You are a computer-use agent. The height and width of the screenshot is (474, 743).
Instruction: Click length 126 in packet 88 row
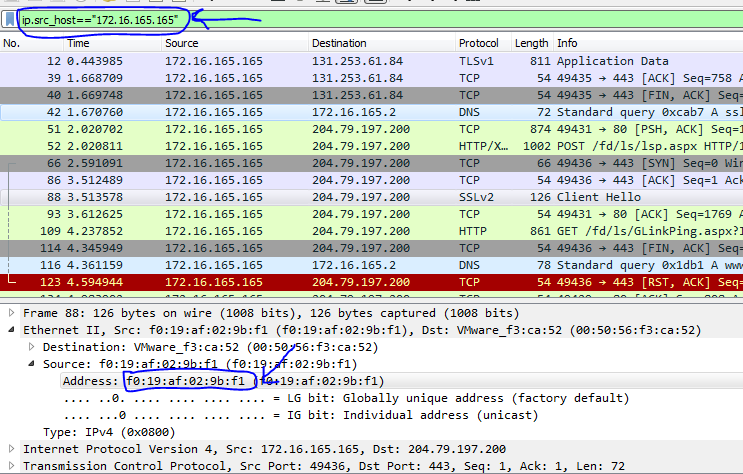(540, 197)
